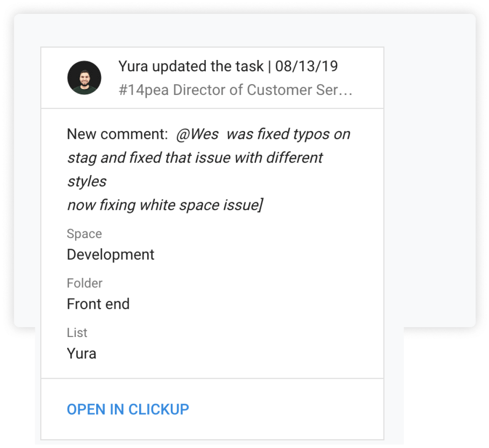The height and width of the screenshot is (448, 489).
Task: Click Yura's profile avatar photo
Action: [x=84, y=77]
